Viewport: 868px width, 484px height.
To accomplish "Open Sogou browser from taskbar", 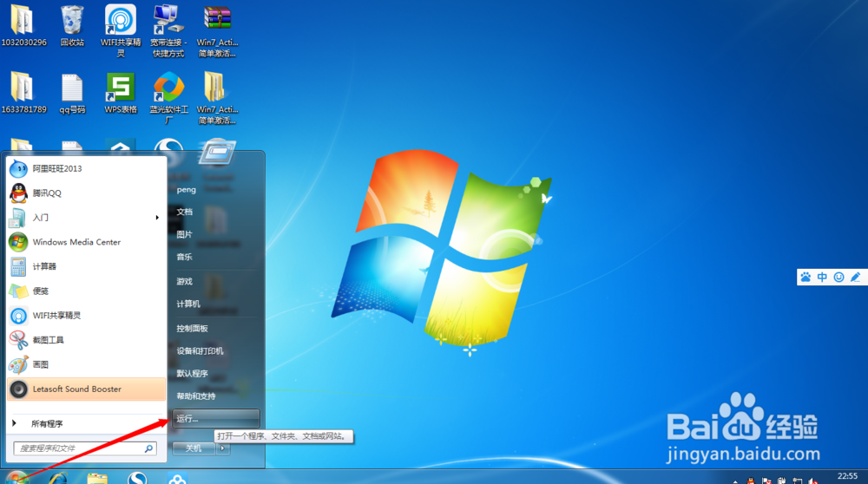I will (137, 478).
